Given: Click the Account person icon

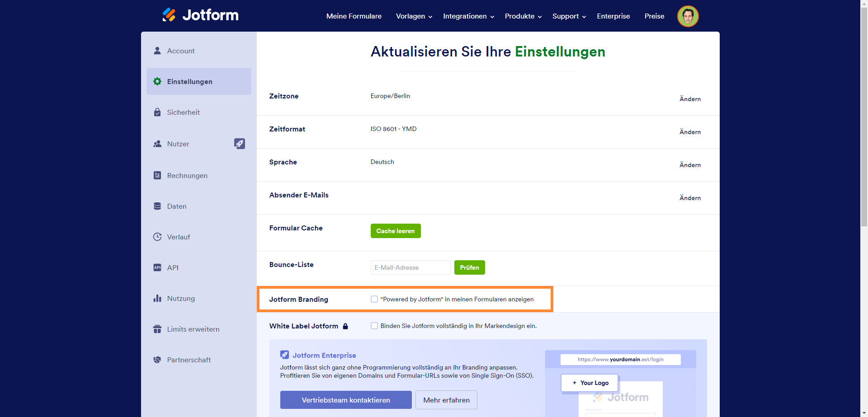Looking at the screenshot, I should [157, 51].
